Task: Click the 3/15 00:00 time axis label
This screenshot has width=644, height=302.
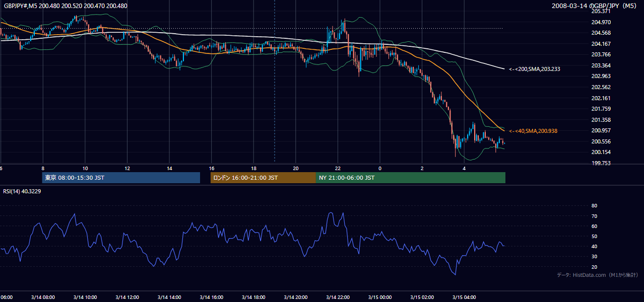Action: 380,297
